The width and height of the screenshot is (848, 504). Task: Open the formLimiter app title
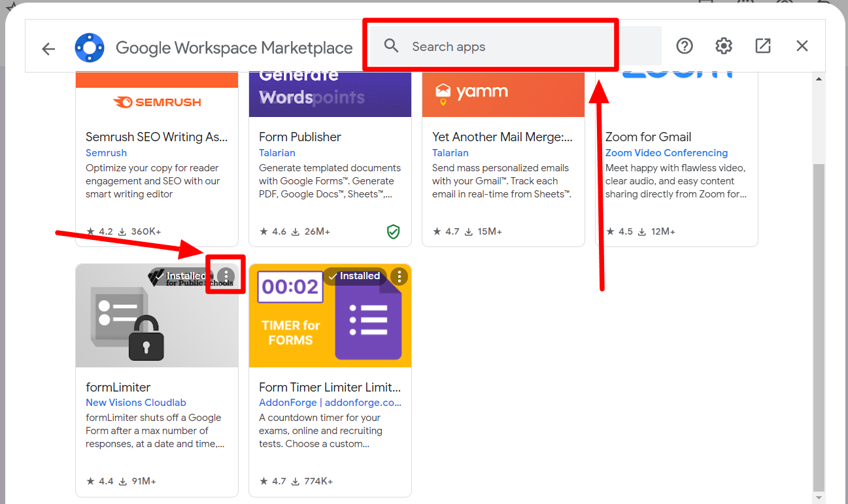[x=118, y=387]
